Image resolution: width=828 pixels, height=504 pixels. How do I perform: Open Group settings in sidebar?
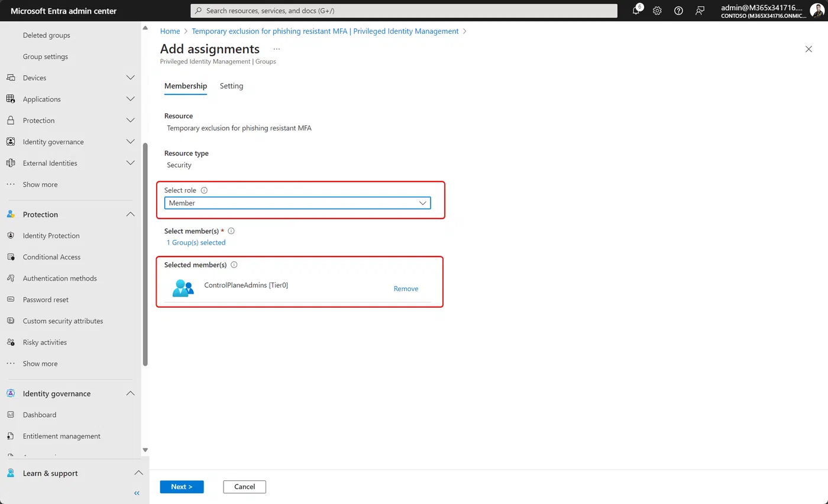click(x=46, y=57)
